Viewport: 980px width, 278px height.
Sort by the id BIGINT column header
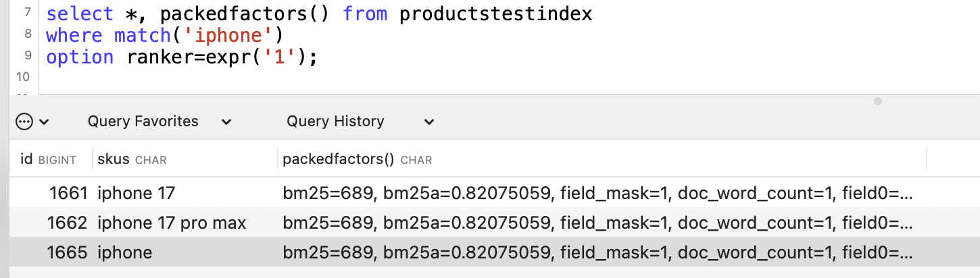tap(48, 159)
